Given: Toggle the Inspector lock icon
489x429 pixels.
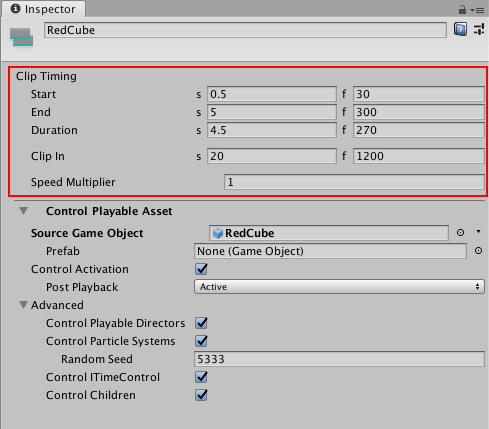Looking at the screenshot, I should (x=462, y=10).
